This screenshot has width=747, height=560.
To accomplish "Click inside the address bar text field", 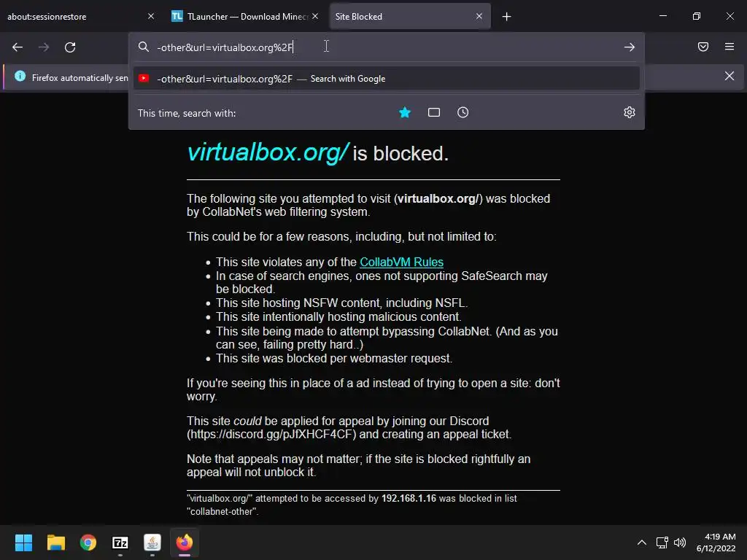I will 388,47.
